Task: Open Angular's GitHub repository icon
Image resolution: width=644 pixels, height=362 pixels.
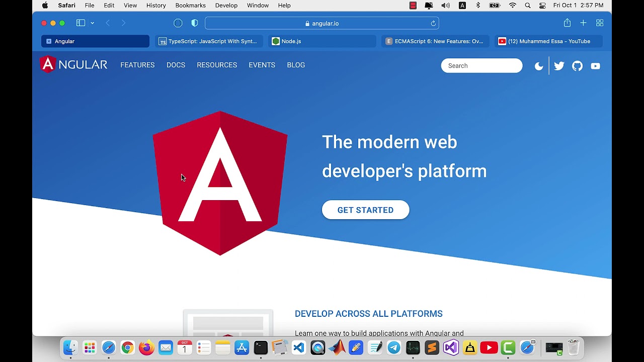Action: [577, 66]
